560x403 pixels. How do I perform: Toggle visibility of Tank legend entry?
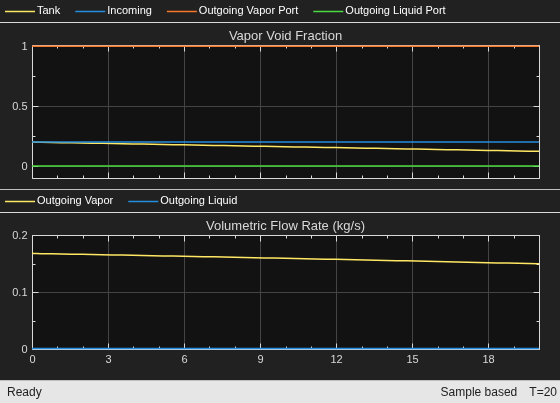[x=32, y=11]
